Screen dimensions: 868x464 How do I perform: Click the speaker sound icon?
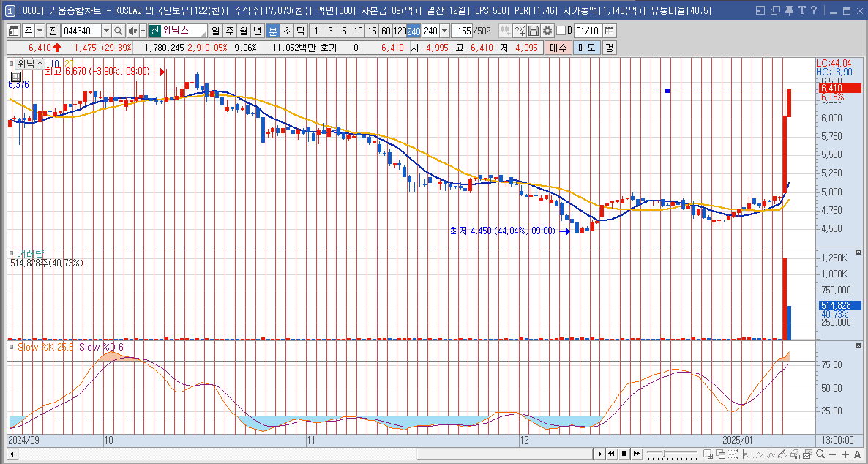click(132, 31)
